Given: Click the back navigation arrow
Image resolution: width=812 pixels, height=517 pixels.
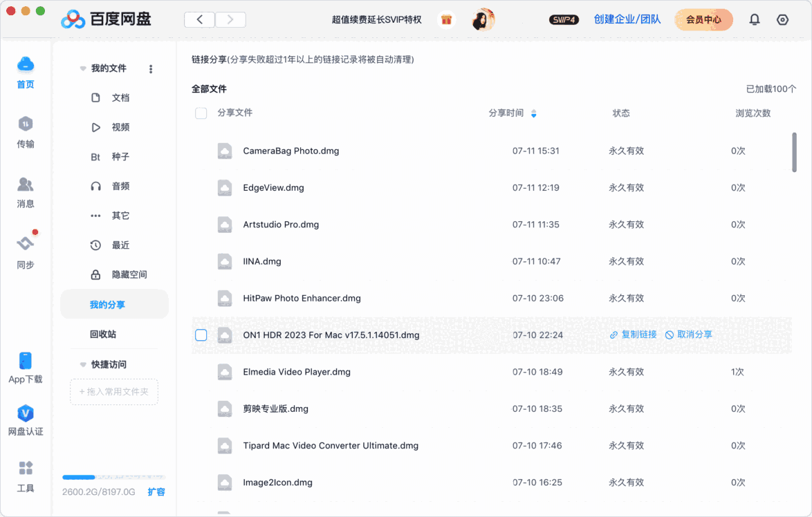Looking at the screenshot, I should (199, 19).
